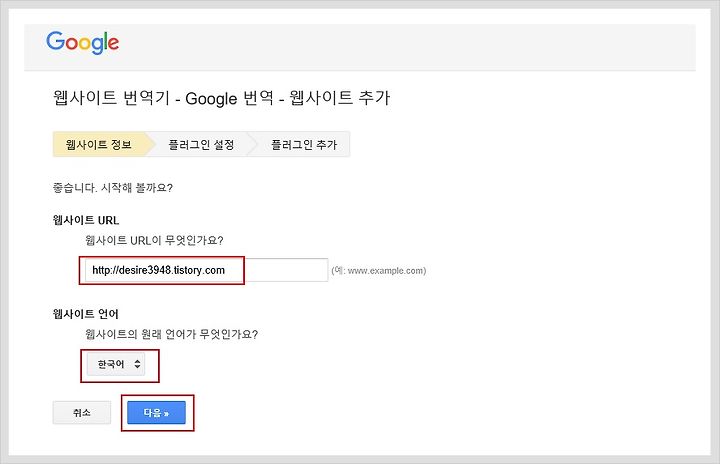Click the 다음 » next button

click(157, 413)
